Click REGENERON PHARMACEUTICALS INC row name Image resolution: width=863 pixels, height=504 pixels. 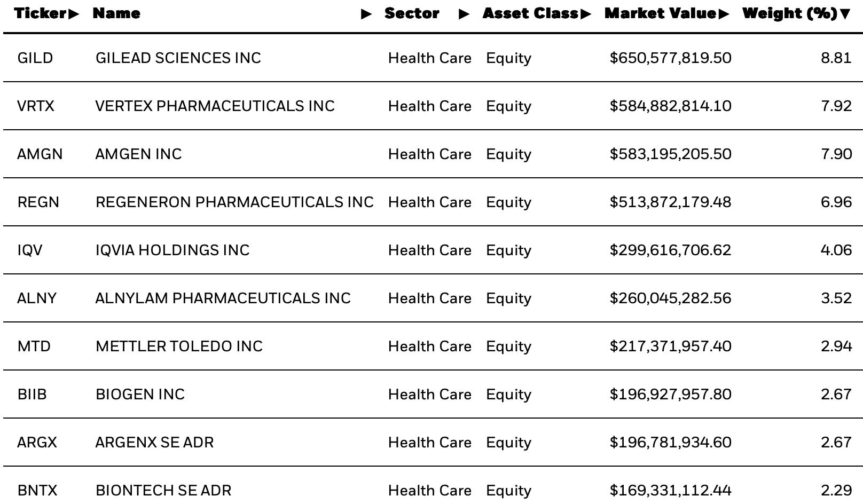coord(234,202)
